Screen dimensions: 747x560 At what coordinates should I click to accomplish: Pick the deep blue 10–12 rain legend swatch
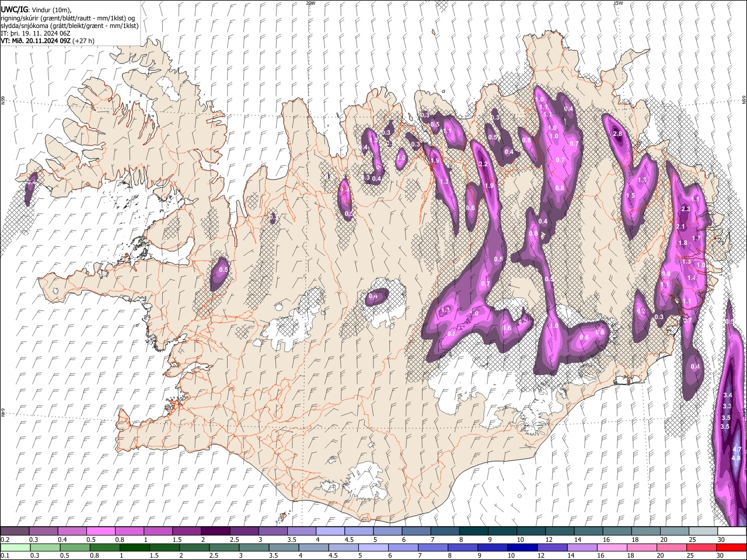point(522,547)
